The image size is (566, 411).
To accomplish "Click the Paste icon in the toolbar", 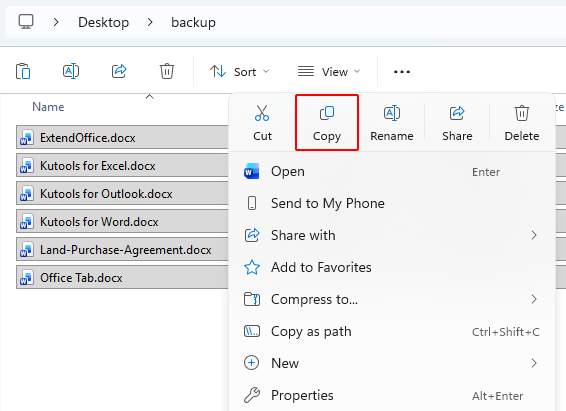I will point(23,71).
